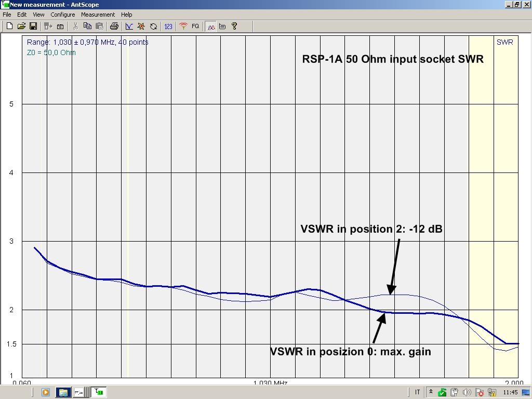Restore down the AntScope window
The width and height of the screenshot is (532, 399).
[x=517, y=4]
